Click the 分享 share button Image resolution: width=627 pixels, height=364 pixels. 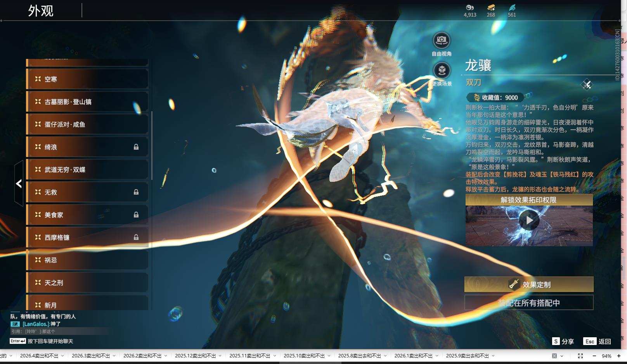(x=563, y=342)
